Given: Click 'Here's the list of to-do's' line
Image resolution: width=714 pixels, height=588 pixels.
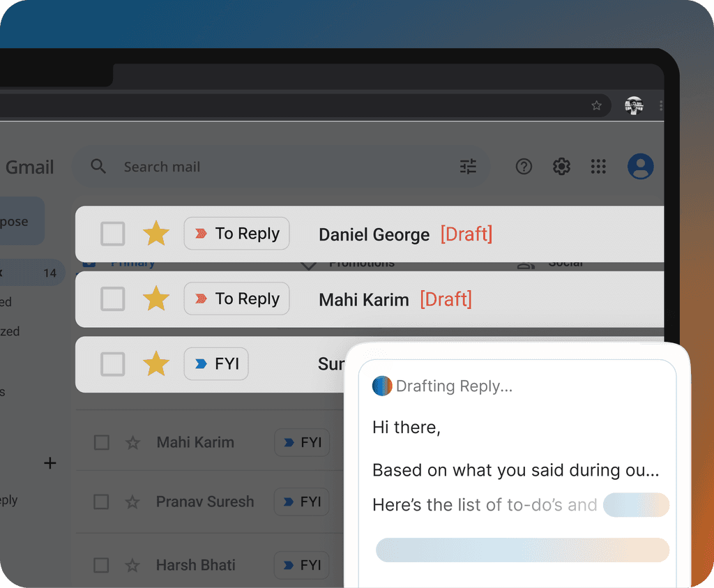Looking at the screenshot, I should click(x=485, y=505).
